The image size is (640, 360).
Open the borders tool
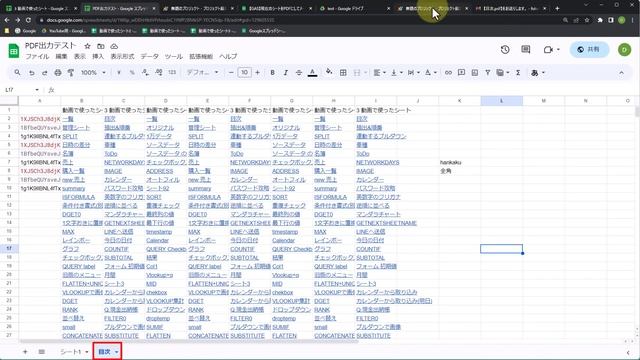click(343, 73)
